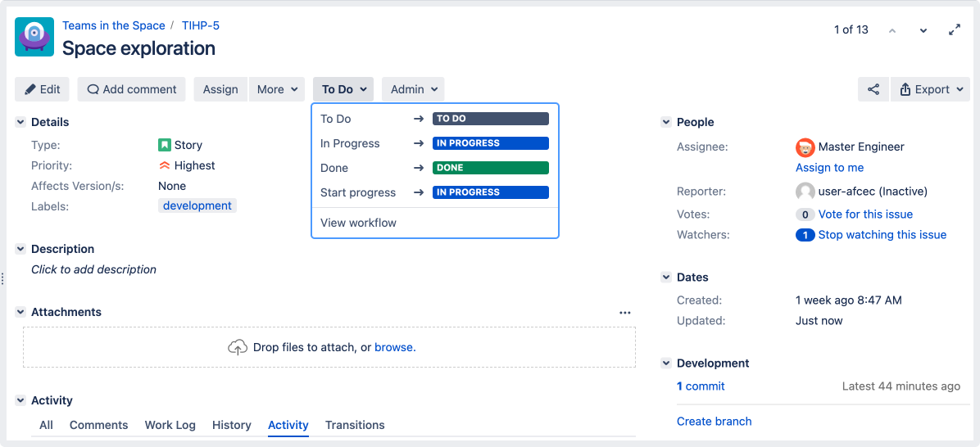Open the attachments three-dot options menu
Viewport: 980px width, 447px height.
(625, 313)
